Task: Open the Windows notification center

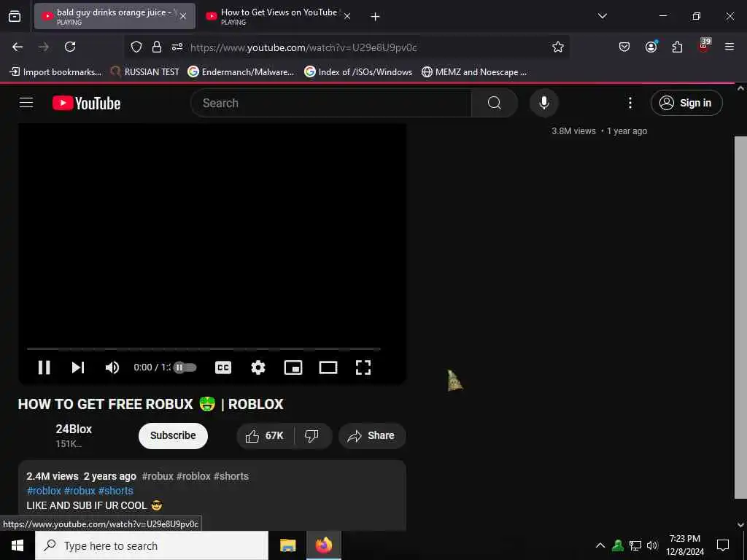Action: click(x=723, y=545)
